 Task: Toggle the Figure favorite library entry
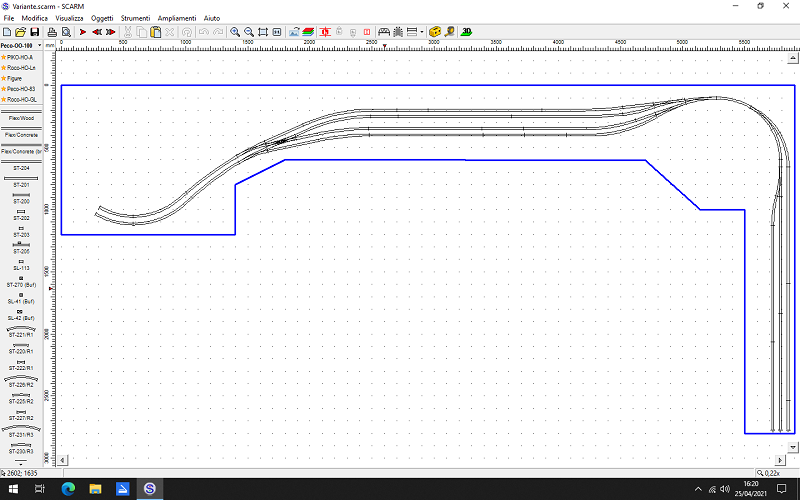click(x=14, y=78)
